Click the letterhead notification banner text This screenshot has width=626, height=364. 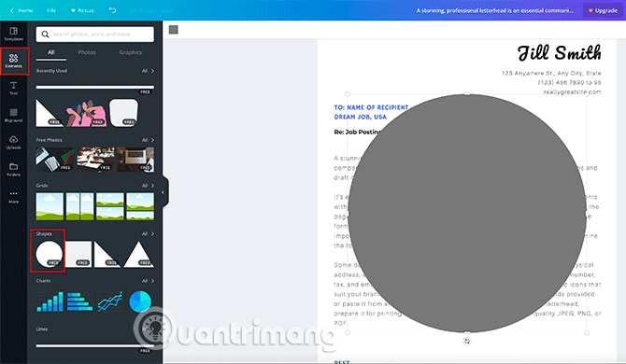coord(495,10)
